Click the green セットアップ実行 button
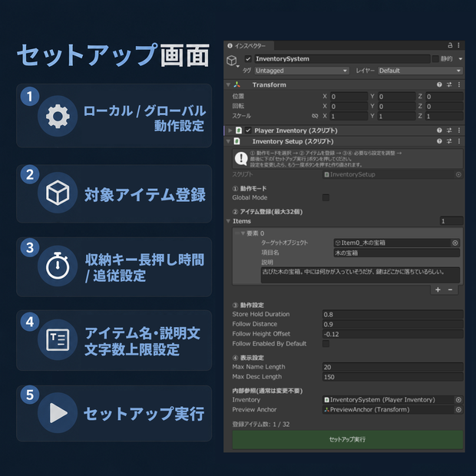This screenshot has width=476, height=476. click(x=347, y=439)
